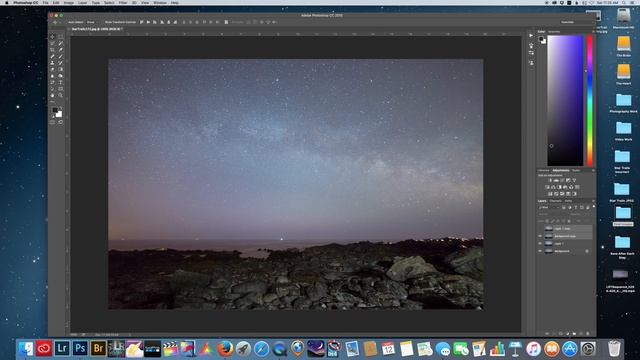The image size is (640, 360).
Task: Select the Layer 1 copy layer thumbnail
Action: [549, 229]
